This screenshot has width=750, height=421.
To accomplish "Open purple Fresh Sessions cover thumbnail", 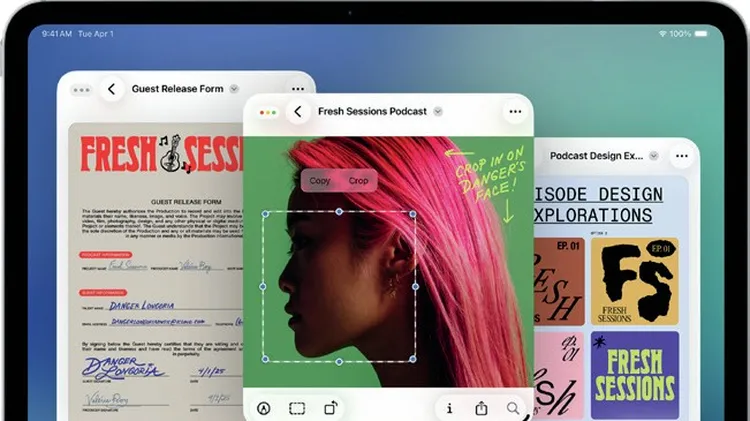I will click(x=635, y=375).
